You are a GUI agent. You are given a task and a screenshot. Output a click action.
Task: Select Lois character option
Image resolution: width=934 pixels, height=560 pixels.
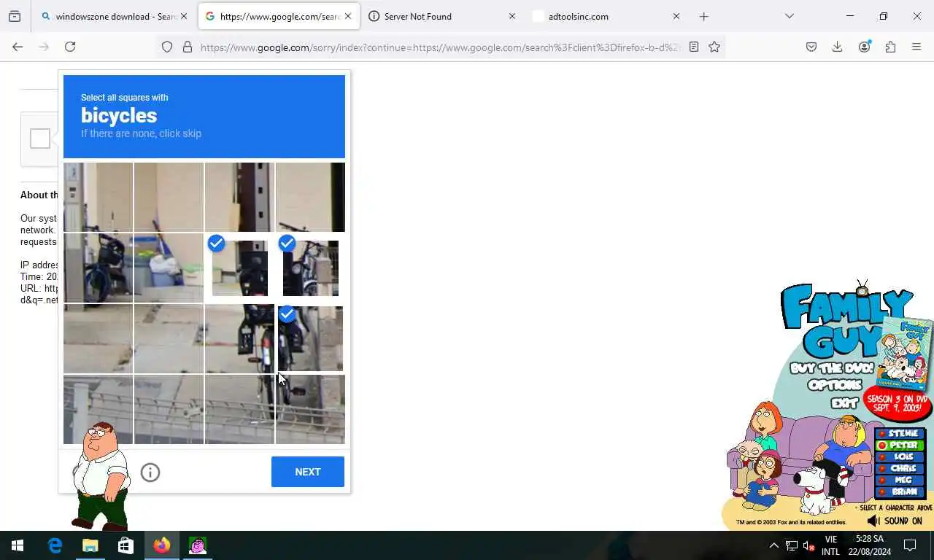pyautogui.click(x=900, y=456)
